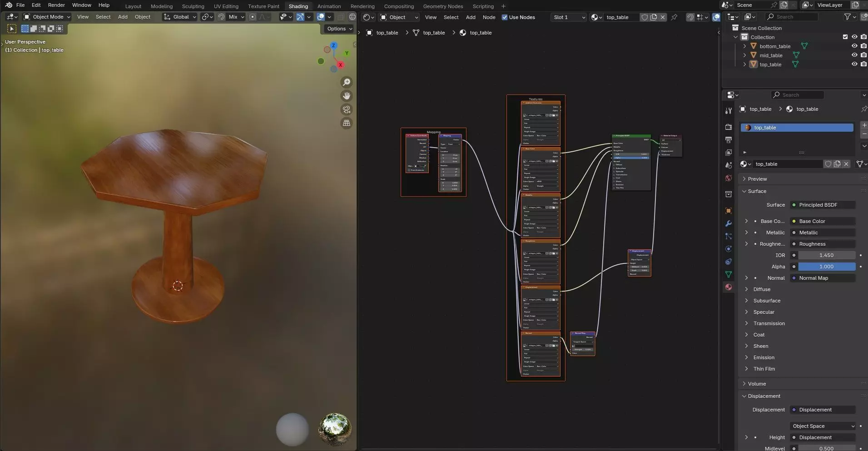Disable top_table in renders via camera icon
The height and width of the screenshot is (451, 868).
point(863,64)
